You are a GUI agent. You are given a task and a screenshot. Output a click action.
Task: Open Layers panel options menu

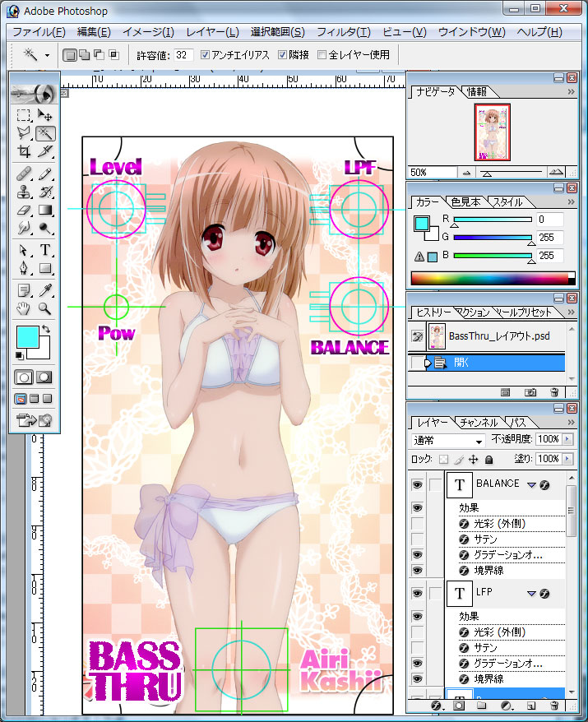click(571, 422)
